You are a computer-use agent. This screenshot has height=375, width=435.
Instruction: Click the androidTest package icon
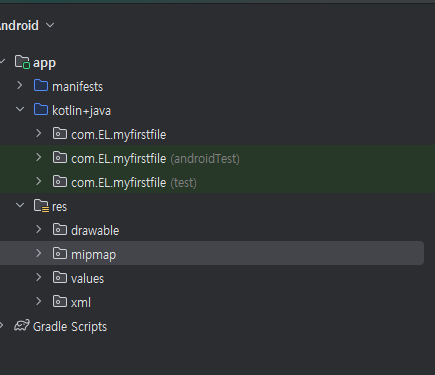tap(60, 157)
